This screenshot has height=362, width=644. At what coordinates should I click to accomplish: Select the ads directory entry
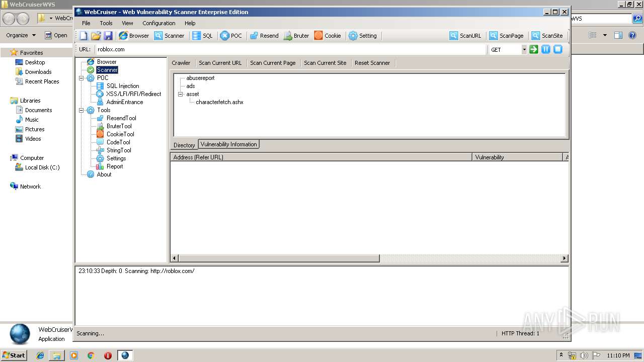tap(191, 86)
